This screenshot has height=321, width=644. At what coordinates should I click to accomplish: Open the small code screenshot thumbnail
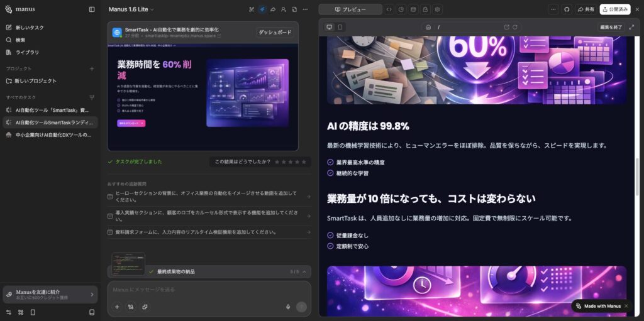click(x=128, y=264)
